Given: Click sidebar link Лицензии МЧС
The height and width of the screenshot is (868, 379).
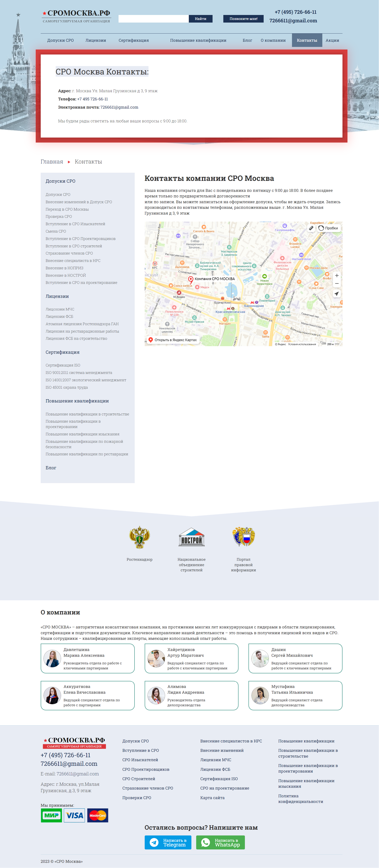Looking at the screenshot, I should [60, 309].
